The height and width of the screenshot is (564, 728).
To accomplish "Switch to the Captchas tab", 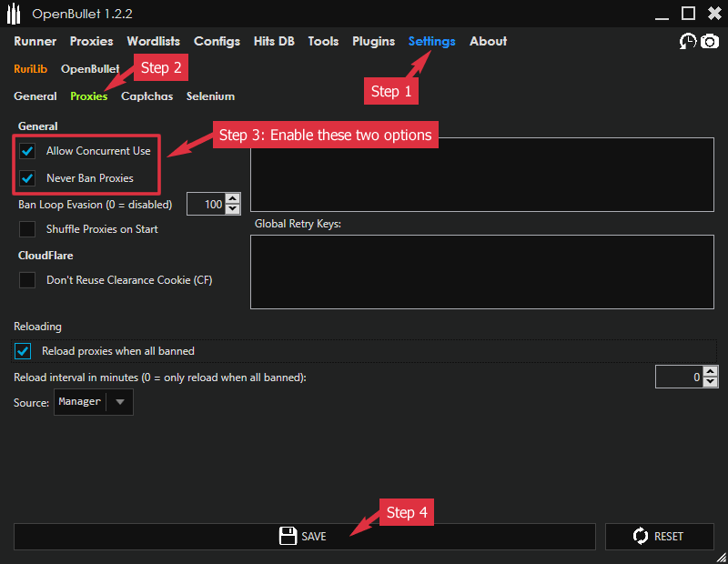I will click(x=147, y=96).
